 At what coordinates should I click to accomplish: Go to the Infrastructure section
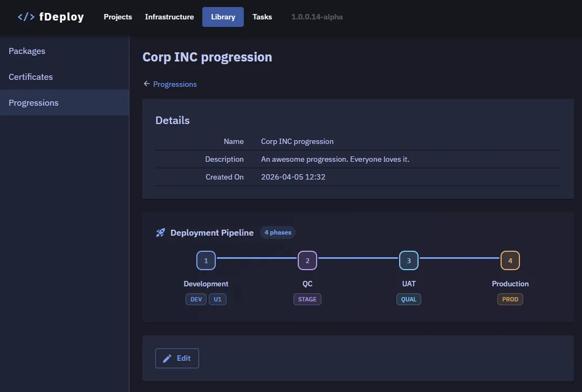169,17
